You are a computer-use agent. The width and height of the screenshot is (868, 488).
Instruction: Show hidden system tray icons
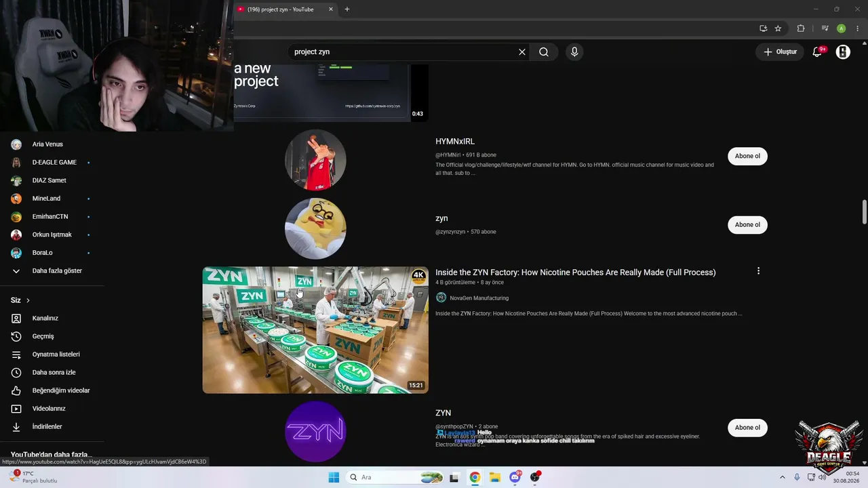tap(783, 477)
